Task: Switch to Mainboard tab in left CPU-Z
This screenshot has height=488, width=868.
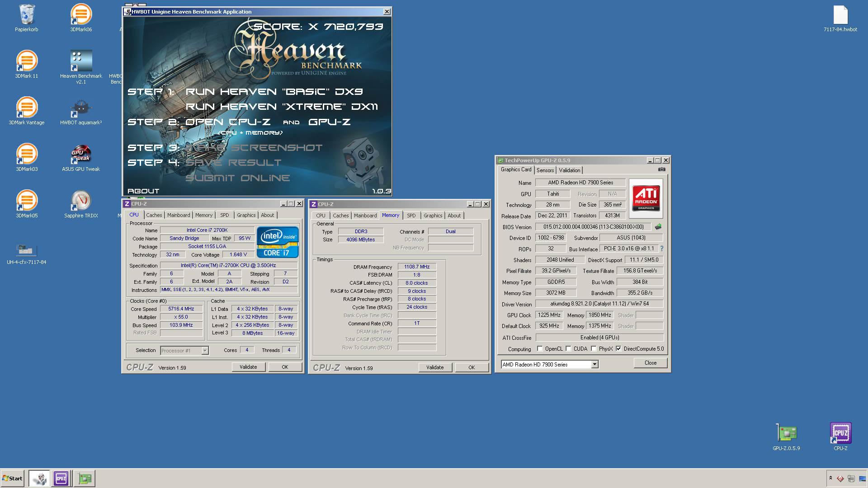Action: pyautogui.click(x=179, y=215)
